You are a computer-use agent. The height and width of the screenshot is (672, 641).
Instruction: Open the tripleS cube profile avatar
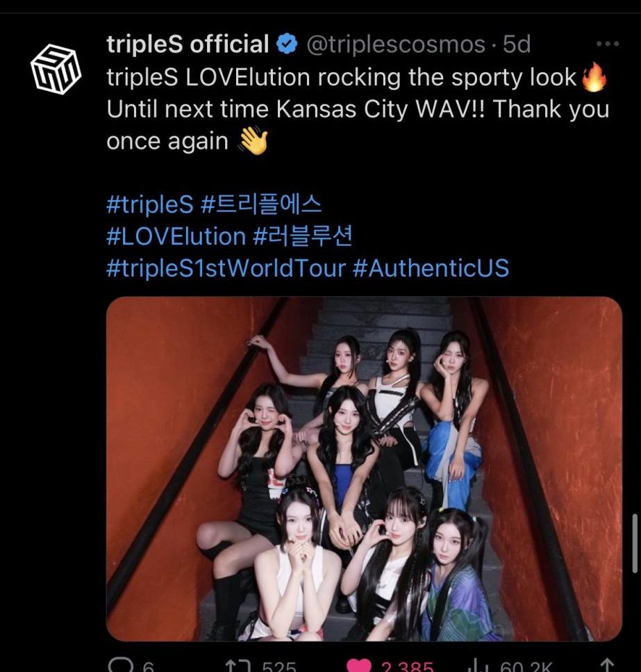pos(56,69)
